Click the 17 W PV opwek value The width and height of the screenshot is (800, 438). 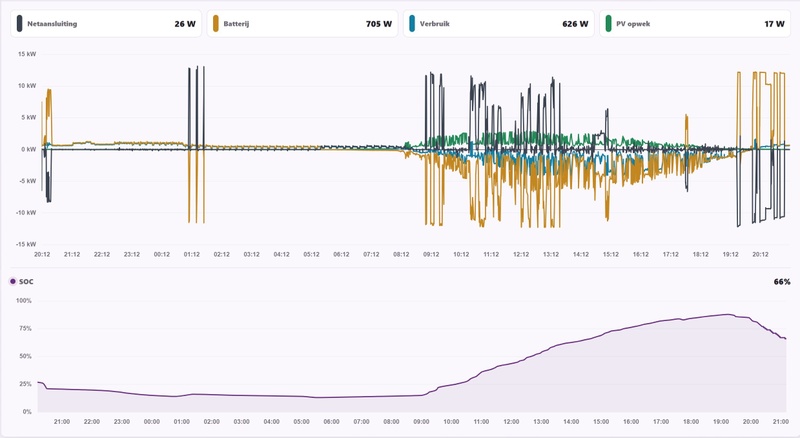pyautogui.click(x=774, y=24)
